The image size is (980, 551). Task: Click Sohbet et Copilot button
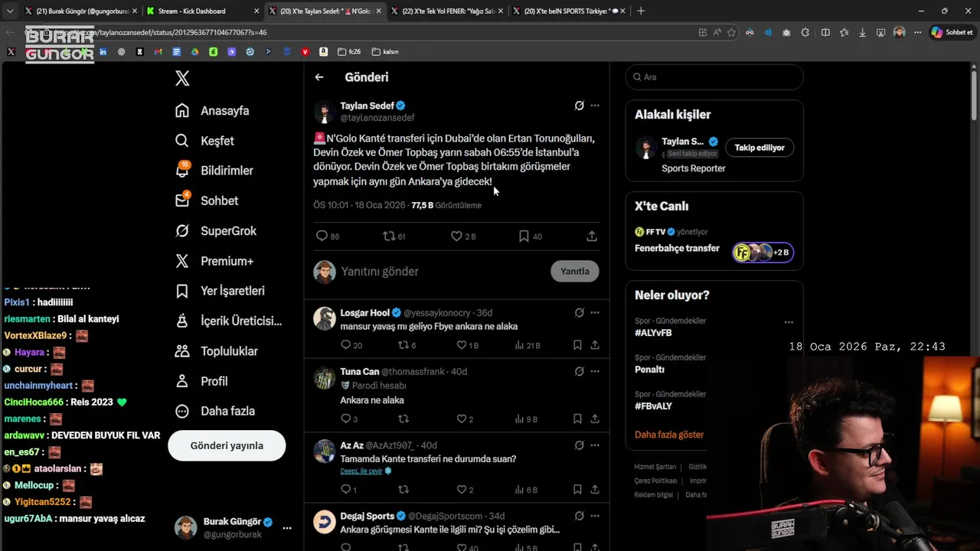pyautogui.click(x=952, y=32)
